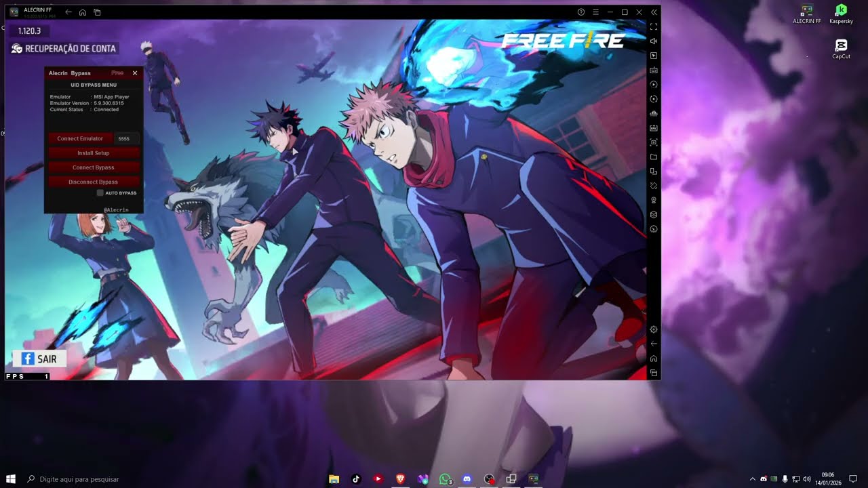Open the emulator hamburger menu
868x488 pixels.
[x=596, y=12]
